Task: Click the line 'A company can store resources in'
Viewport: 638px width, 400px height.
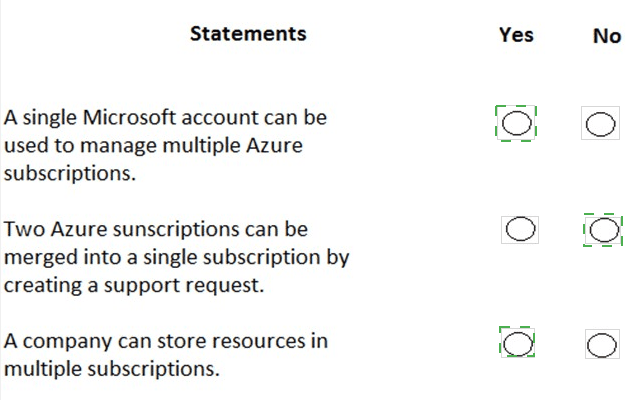Action: click(165, 341)
